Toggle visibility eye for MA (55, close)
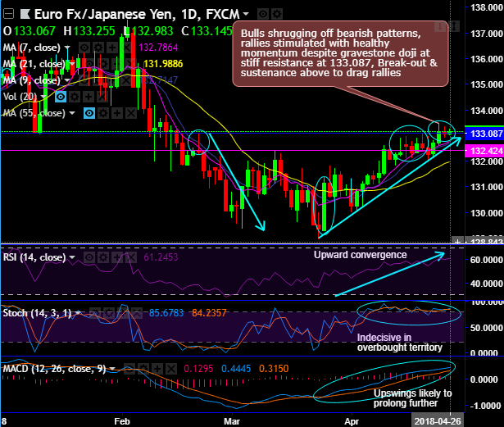 (89, 113)
